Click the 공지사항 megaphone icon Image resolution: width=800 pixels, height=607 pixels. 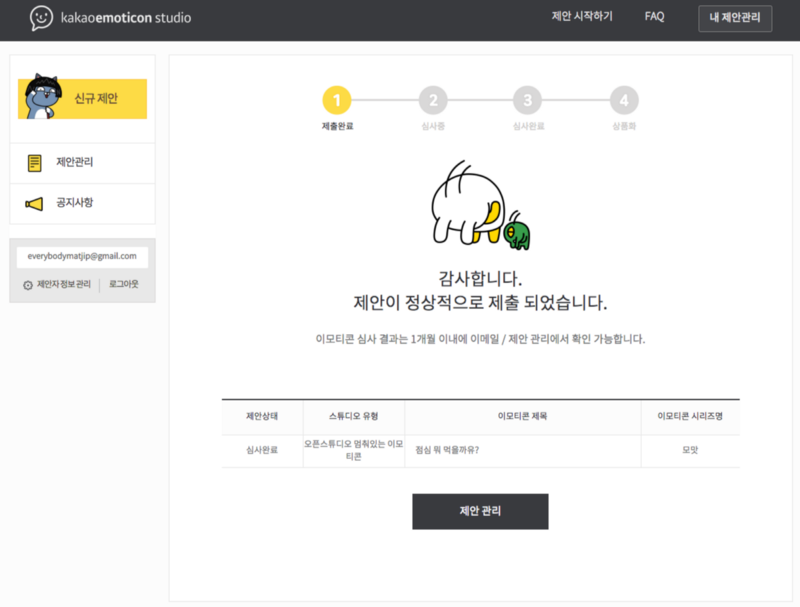coord(34,204)
